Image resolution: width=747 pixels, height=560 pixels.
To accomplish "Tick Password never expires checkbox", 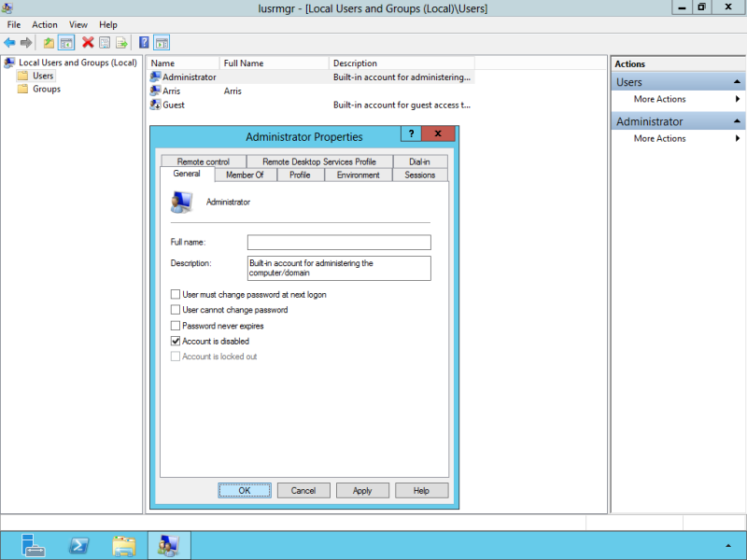I will pyautogui.click(x=176, y=326).
